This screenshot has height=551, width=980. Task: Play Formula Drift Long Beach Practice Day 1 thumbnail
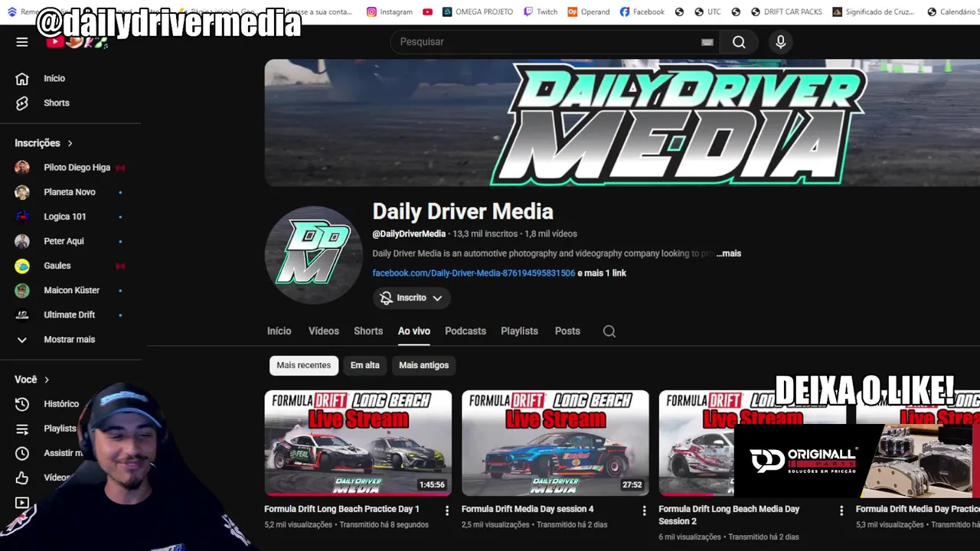click(358, 443)
